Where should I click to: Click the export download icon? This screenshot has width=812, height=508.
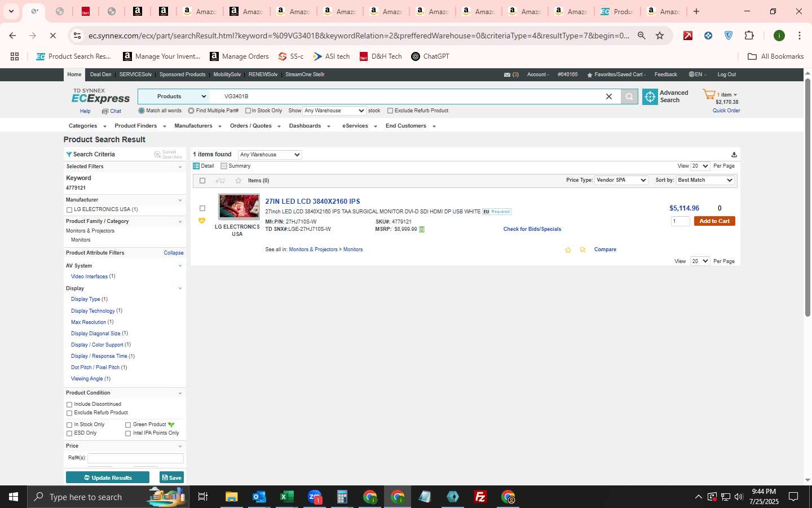[734, 155]
